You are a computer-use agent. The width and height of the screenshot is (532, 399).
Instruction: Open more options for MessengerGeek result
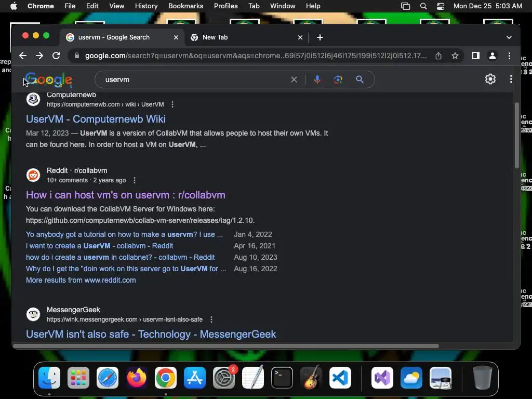click(x=211, y=320)
